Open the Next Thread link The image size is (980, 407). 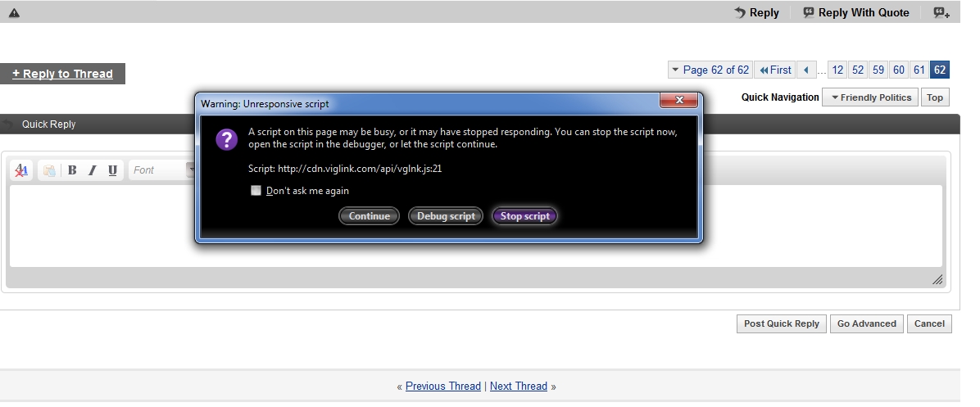click(x=518, y=386)
